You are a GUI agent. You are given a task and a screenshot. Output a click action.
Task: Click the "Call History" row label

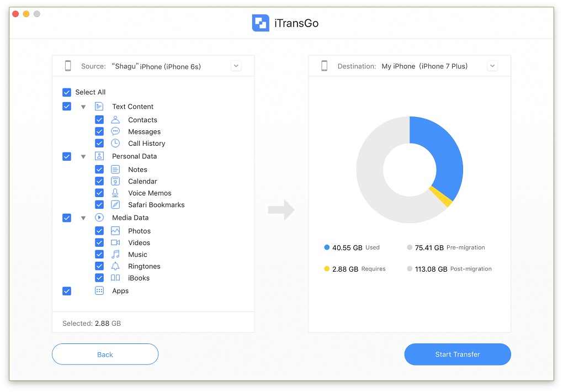(146, 144)
